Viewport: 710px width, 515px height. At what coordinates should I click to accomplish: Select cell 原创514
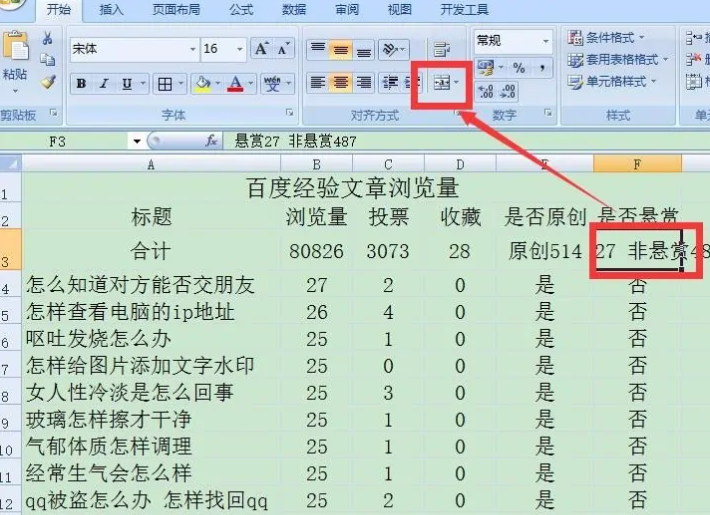pyautogui.click(x=545, y=251)
